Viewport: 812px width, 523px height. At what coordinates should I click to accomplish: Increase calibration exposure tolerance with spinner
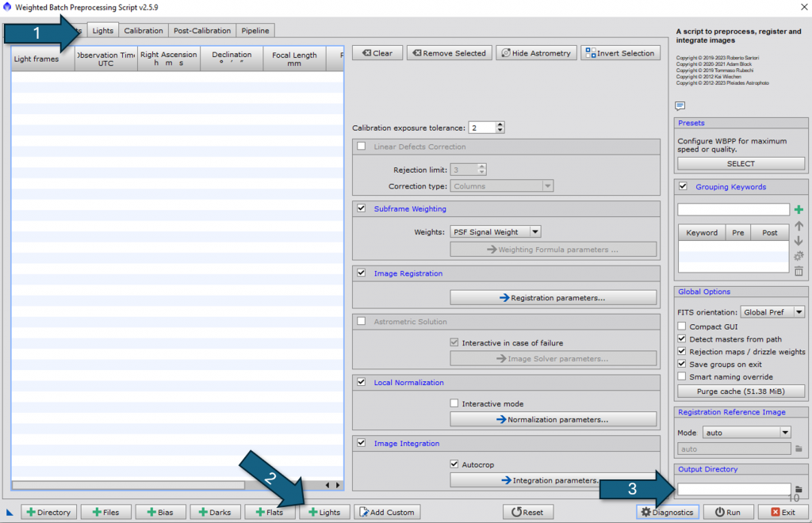click(x=500, y=124)
